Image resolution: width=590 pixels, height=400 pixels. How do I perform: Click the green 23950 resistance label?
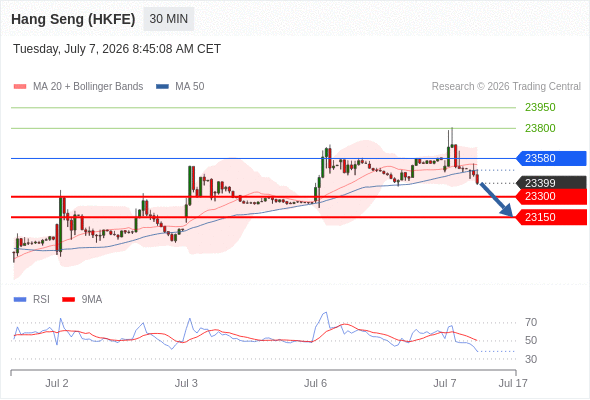click(x=540, y=108)
